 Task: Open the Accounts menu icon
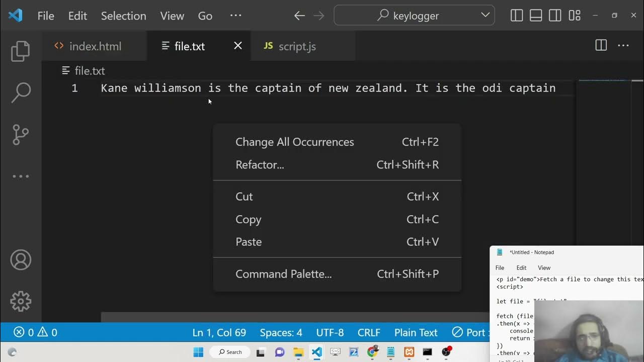pos(21,260)
